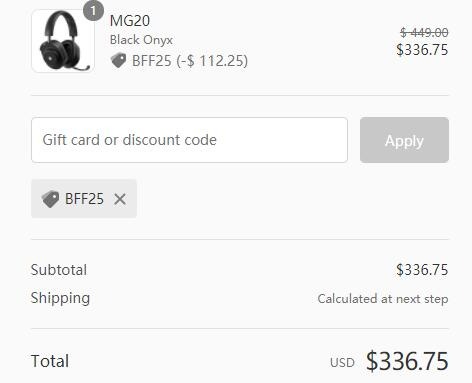
Task: Click the Calculated at next step text
Action: (383, 299)
